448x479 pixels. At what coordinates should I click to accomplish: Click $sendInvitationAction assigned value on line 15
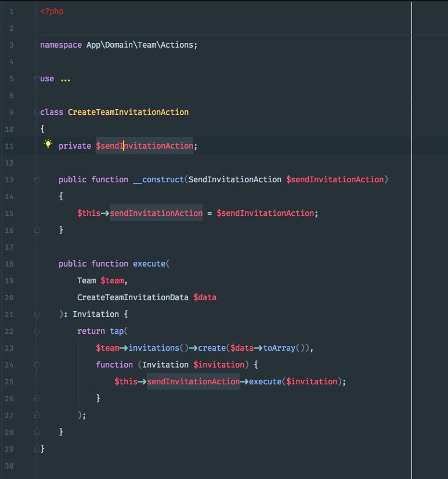click(265, 213)
